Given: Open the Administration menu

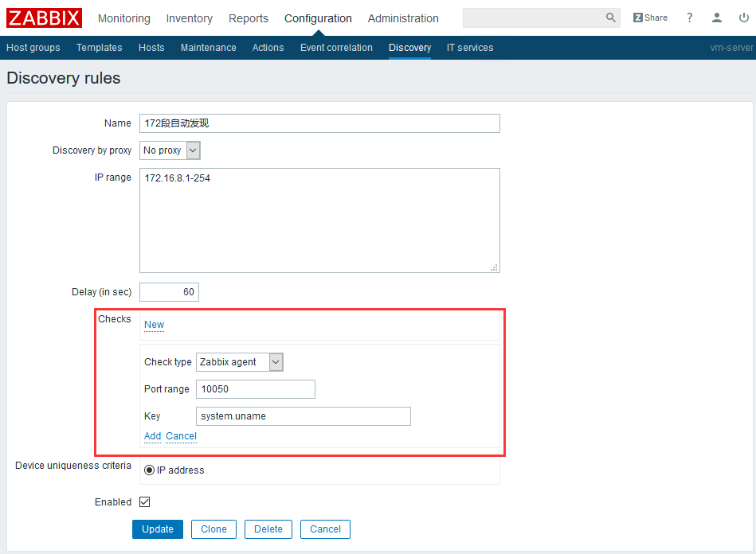Looking at the screenshot, I should pyautogui.click(x=403, y=18).
